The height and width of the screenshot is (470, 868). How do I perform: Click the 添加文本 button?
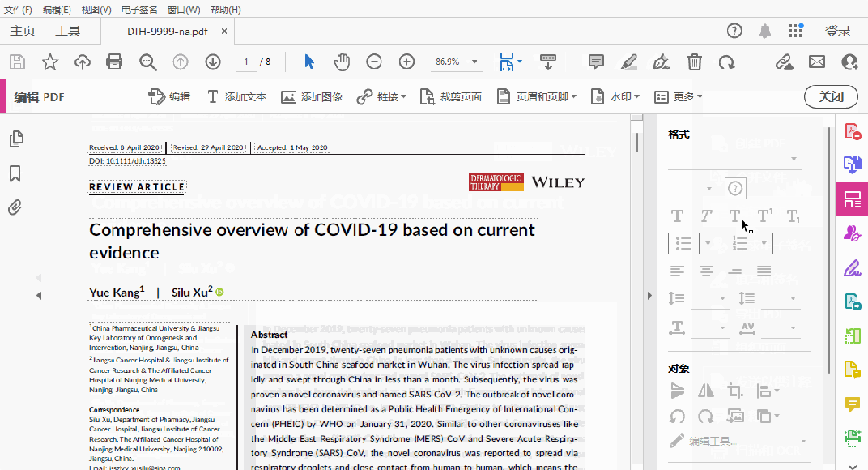236,97
